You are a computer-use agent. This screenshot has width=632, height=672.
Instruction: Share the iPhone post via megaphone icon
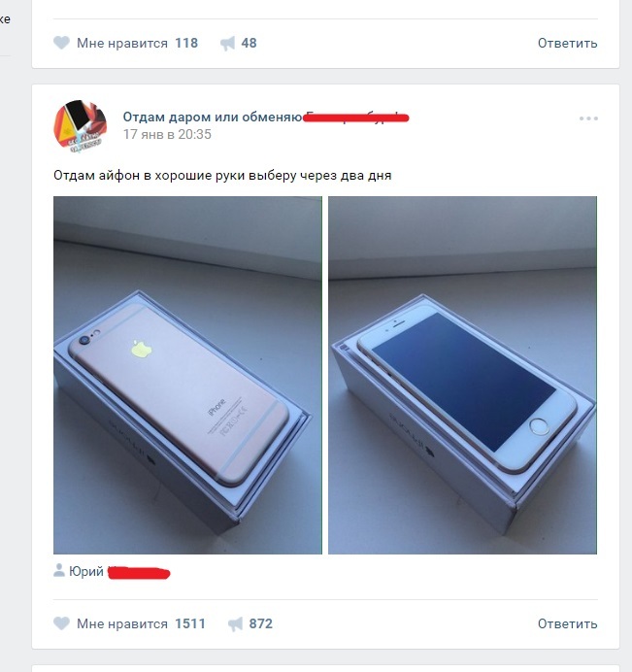[x=235, y=623]
